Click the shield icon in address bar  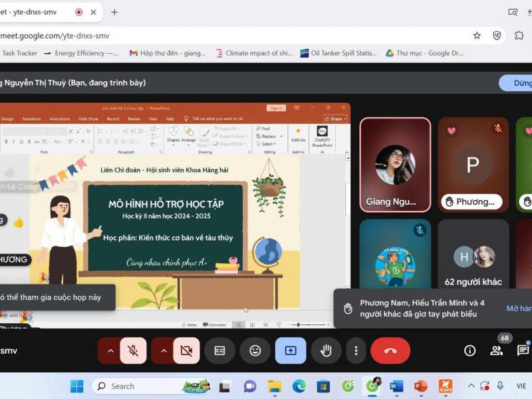pos(497,35)
